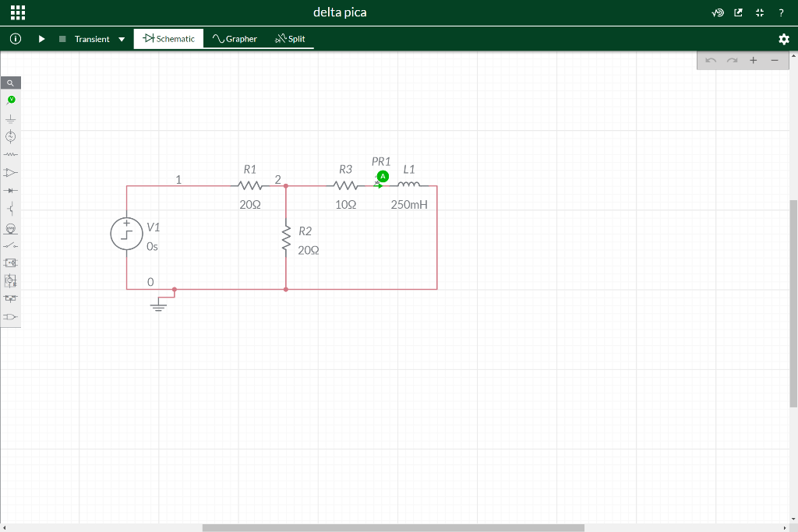Image resolution: width=798 pixels, height=532 pixels.
Task: Switch to the Grapher tab
Action: pyautogui.click(x=235, y=39)
